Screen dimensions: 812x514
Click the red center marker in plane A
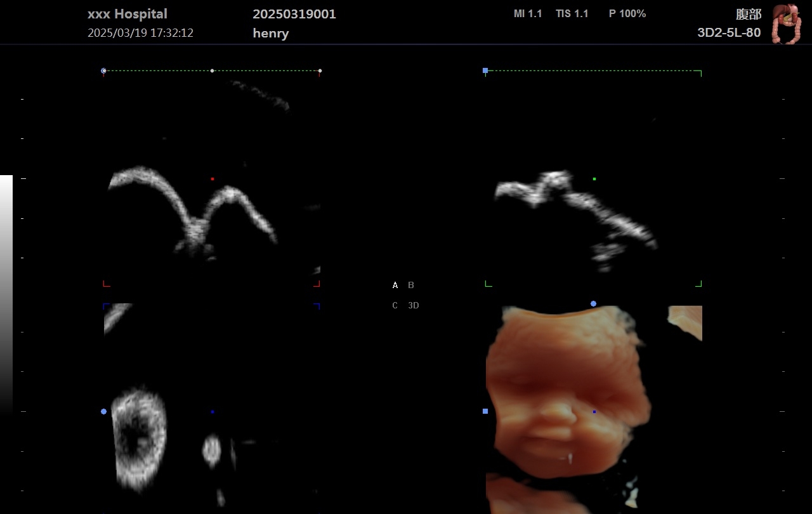tap(213, 179)
